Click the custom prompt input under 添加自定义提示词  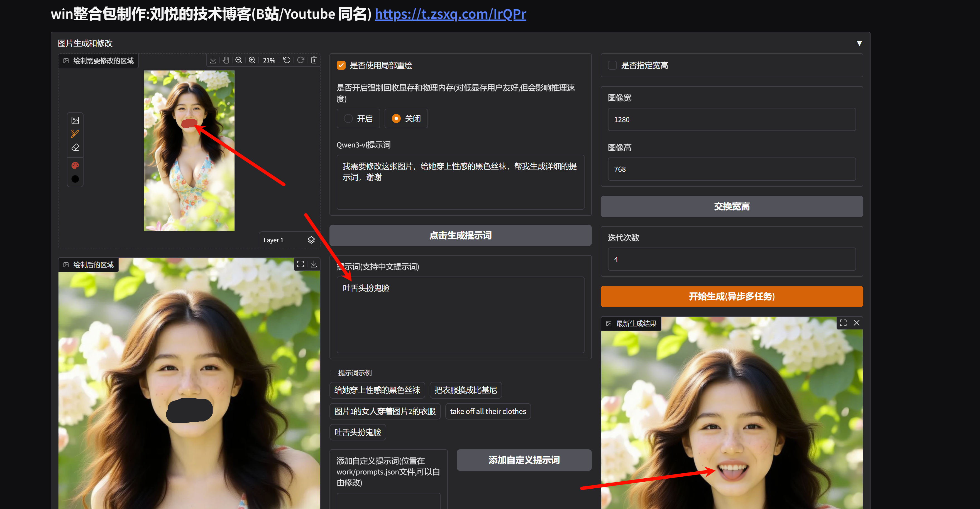point(388,501)
